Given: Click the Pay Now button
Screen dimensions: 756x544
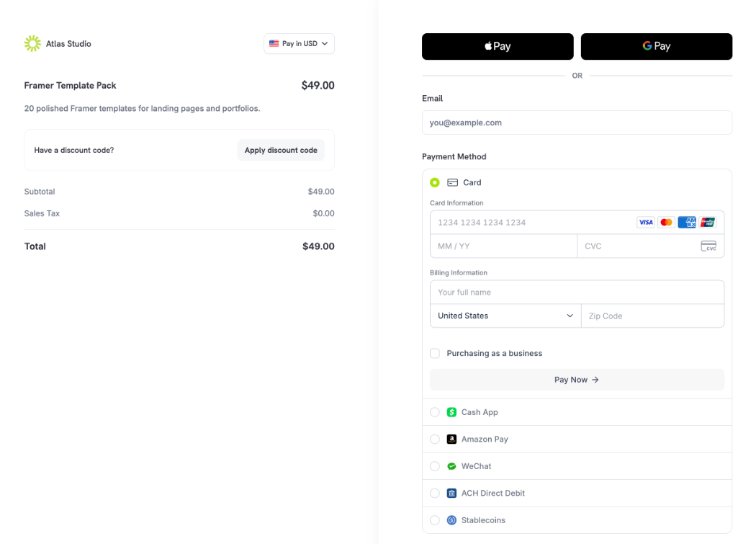Looking at the screenshot, I should click(577, 380).
